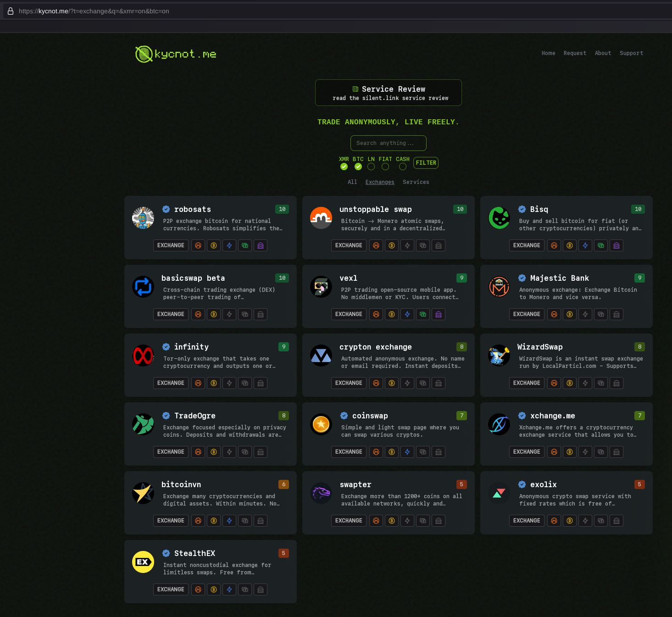
Task: Click the EXCHANGE tag on the basicswap beta card
Action: [171, 314]
